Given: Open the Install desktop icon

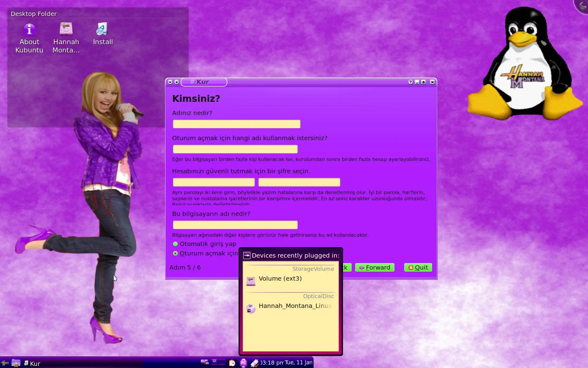Looking at the screenshot, I should click(x=103, y=30).
